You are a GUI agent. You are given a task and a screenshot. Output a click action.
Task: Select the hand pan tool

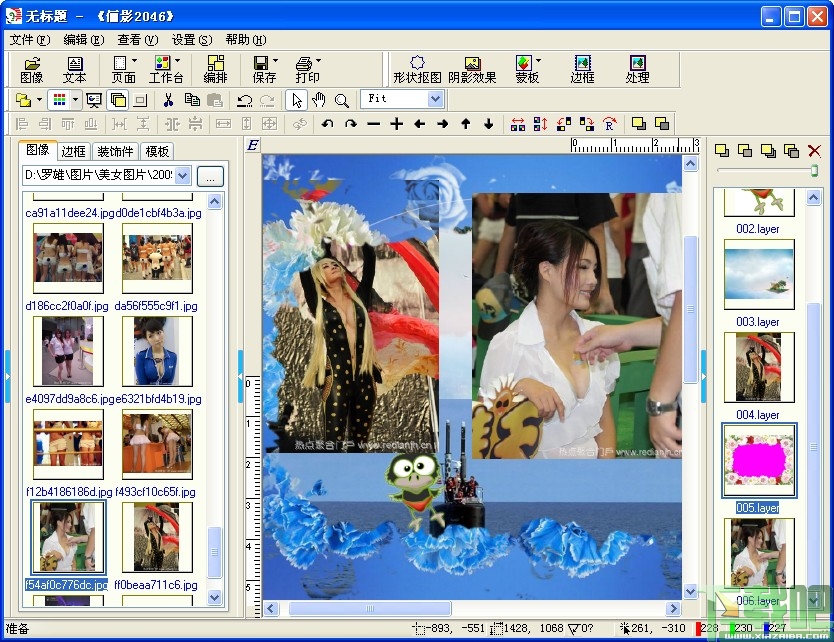tap(319, 100)
